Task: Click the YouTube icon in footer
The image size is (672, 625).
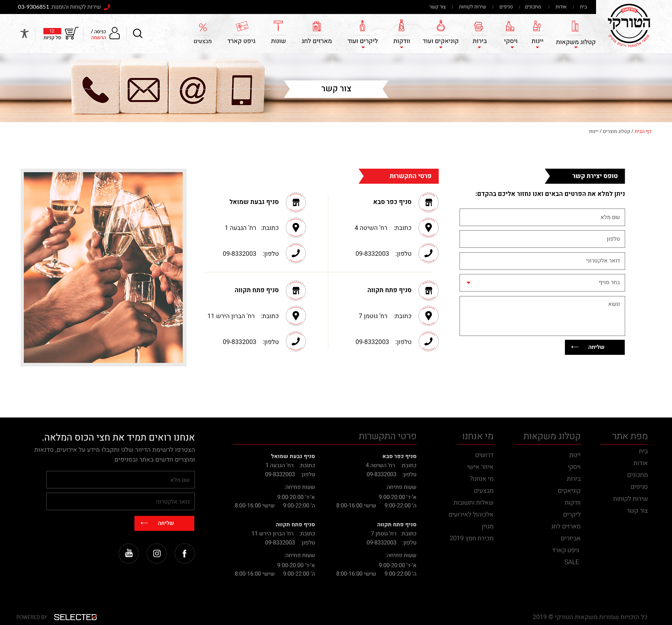Action: click(129, 553)
